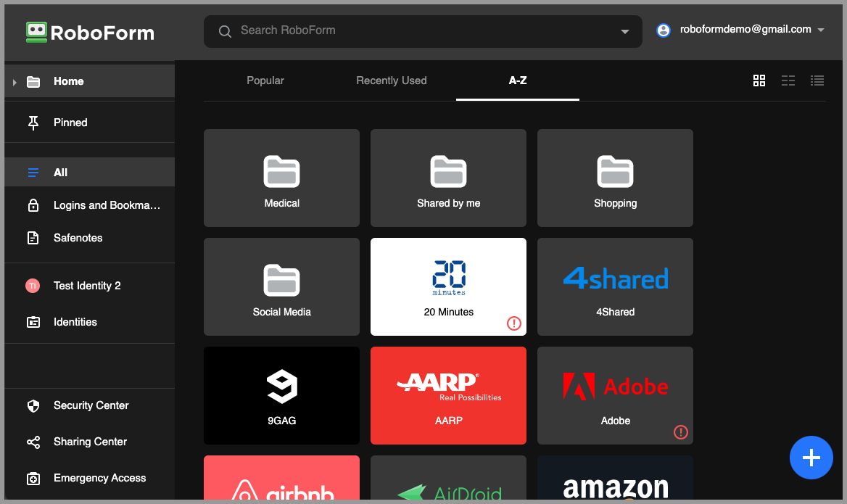Click the search magnifier icon
Screen dimensions: 847x504
pos(225,31)
